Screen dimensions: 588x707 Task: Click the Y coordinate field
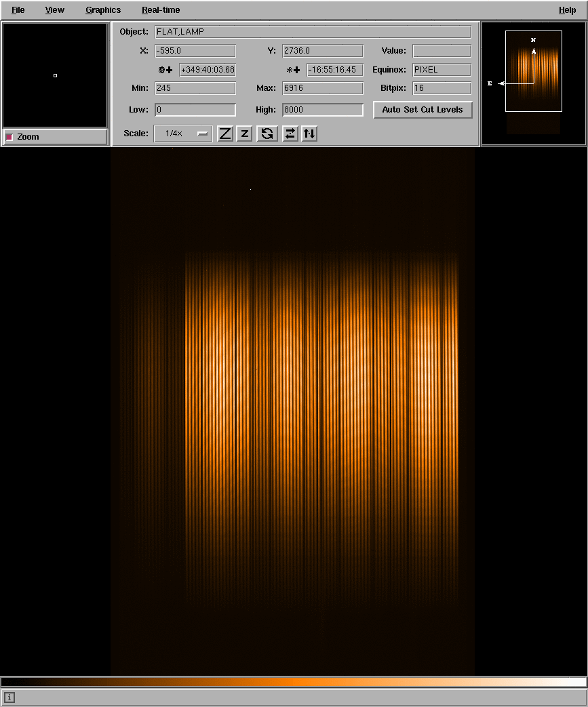tap(323, 50)
